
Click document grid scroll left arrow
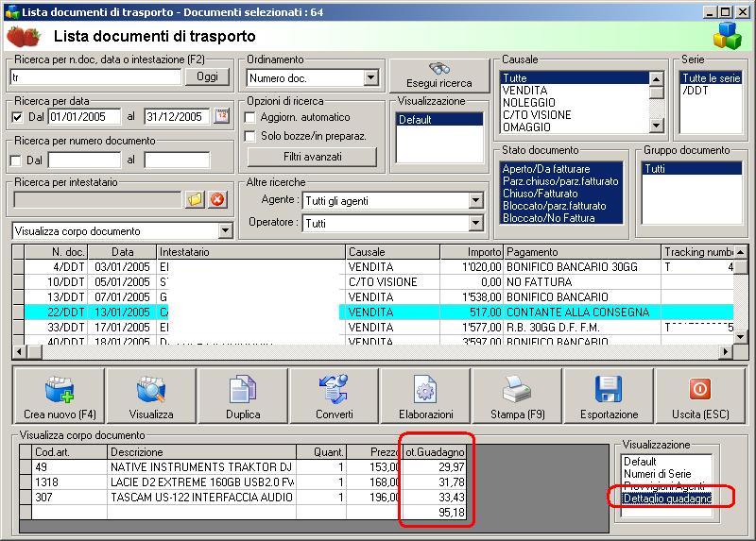(19, 352)
